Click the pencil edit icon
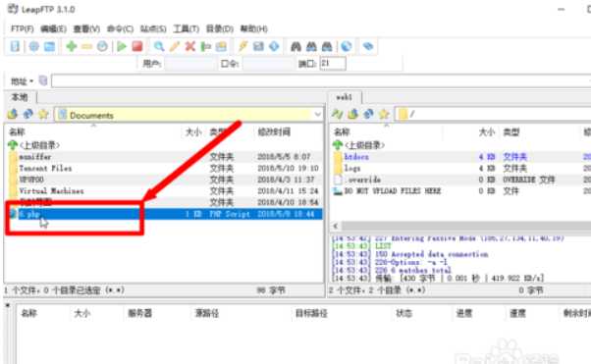Image resolution: width=591 pixels, height=364 pixels. click(174, 46)
